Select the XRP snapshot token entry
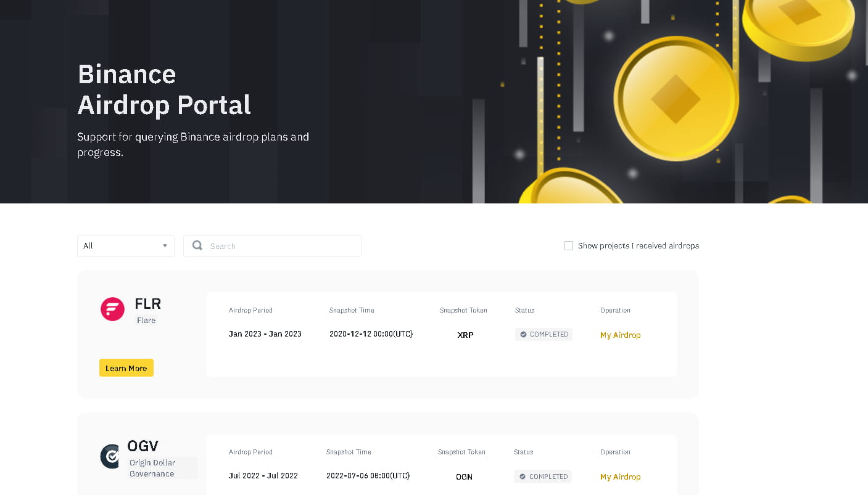 click(x=465, y=335)
